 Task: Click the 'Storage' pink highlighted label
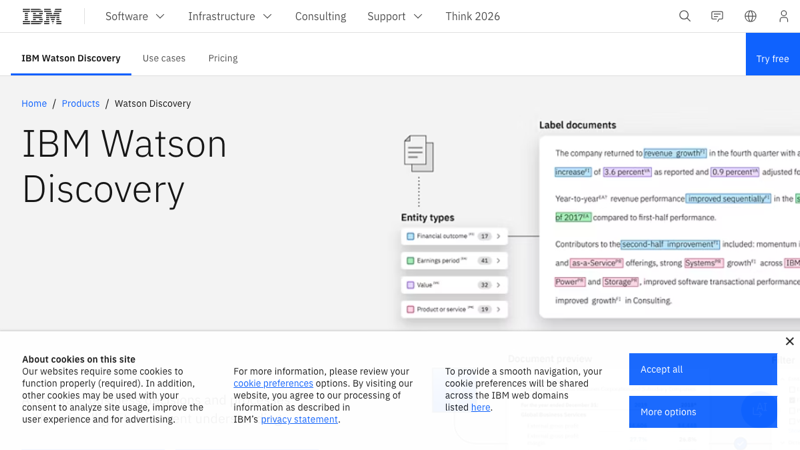click(x=620, y=282)
